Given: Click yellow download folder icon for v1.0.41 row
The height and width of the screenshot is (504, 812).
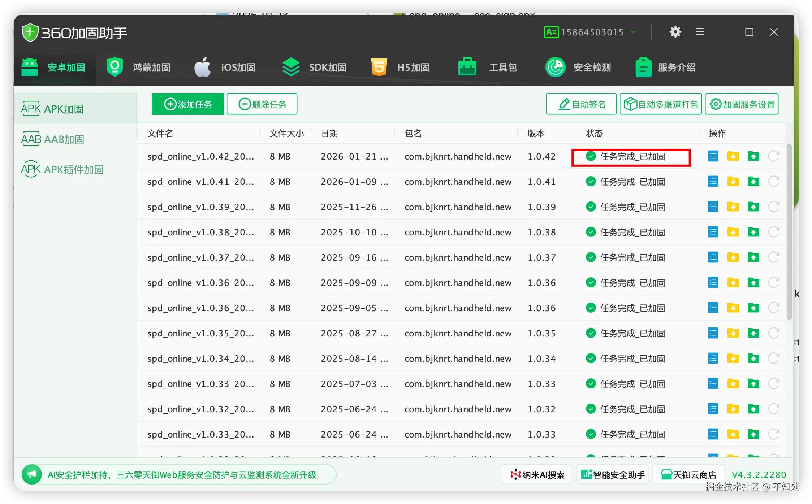Looking at the screenshot, I should (733, 182).
